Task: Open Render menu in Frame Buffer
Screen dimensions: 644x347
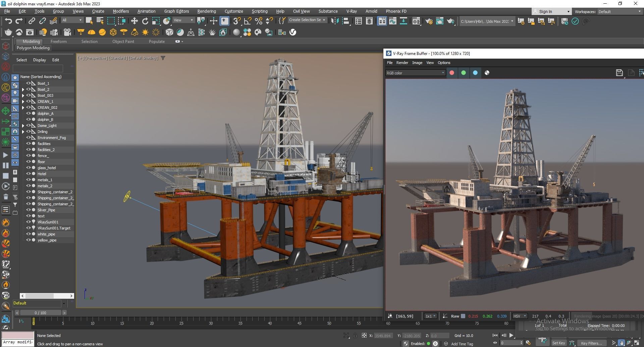Action: click(402, 63)
